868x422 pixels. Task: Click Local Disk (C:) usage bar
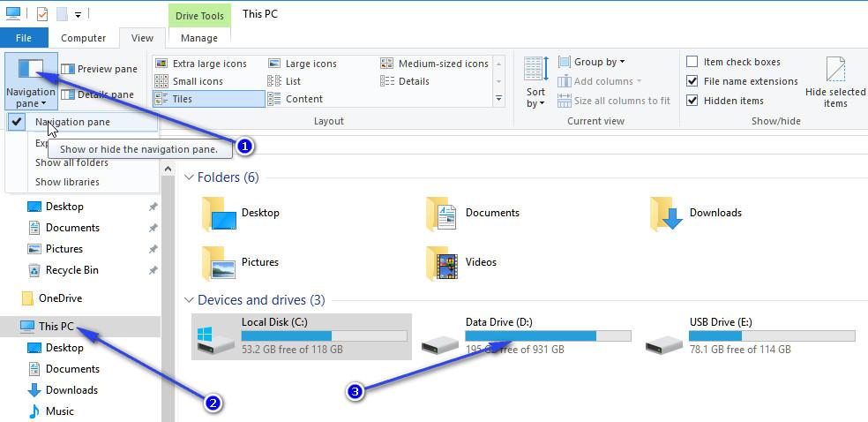[x=325, y=336]
